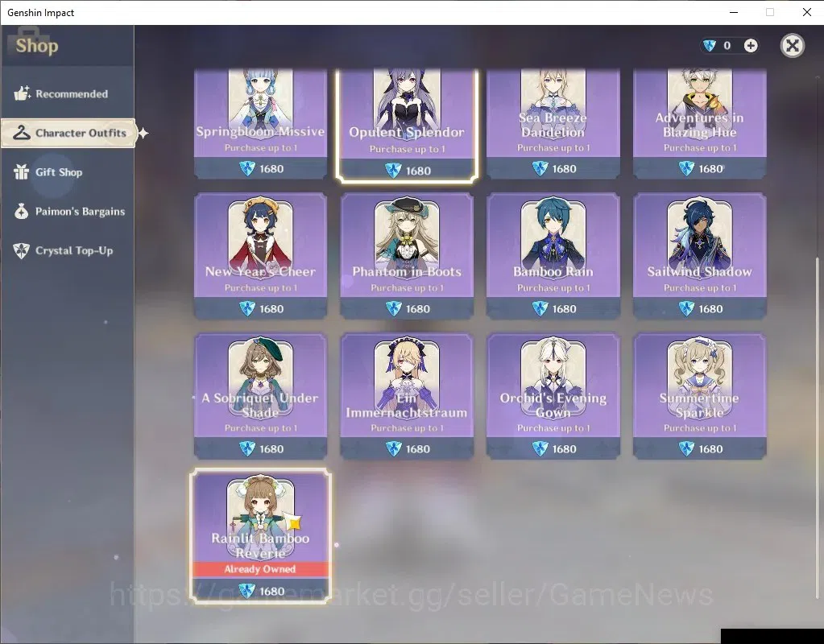Image resolution: width=824 pixels, height=644 pixels.
Task: Switch to the Gift Shop tab
Action: point(68,172)
